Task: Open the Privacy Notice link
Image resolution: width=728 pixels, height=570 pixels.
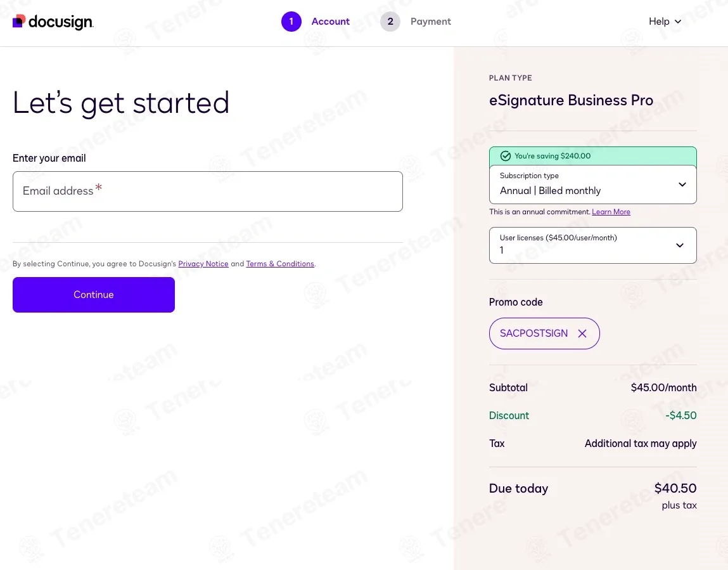Action: (x=203, y=264)
